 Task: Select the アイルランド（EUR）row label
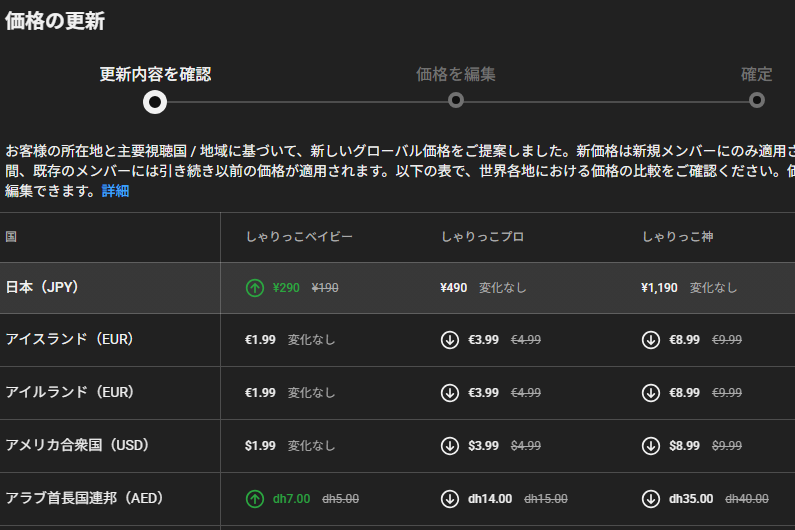click(69, 393)
